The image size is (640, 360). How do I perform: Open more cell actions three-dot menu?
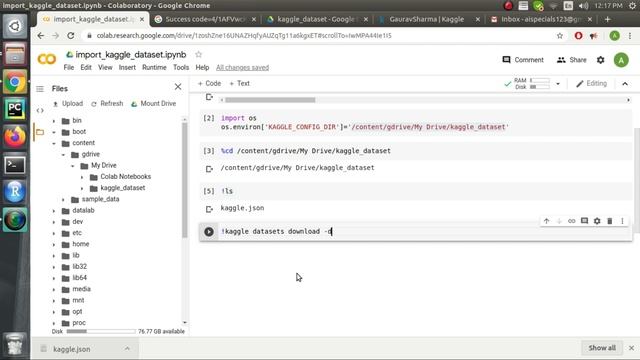[x=622, y=221]
